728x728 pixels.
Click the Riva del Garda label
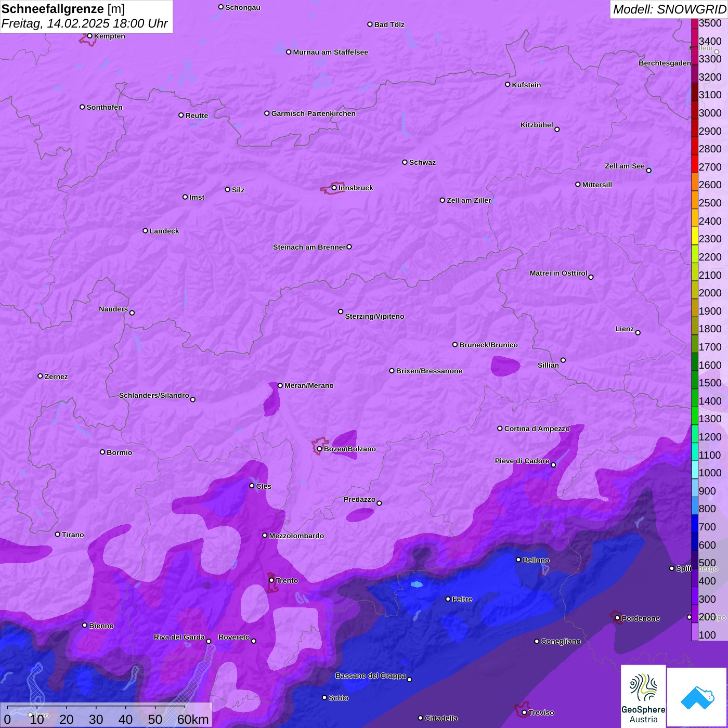tap(179, 637)
